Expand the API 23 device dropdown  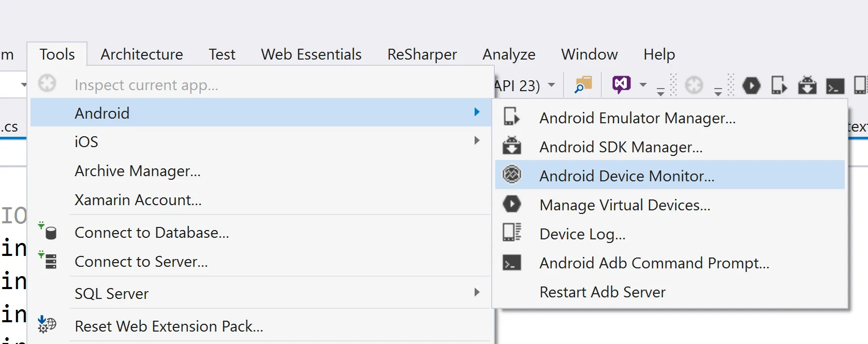552,85
